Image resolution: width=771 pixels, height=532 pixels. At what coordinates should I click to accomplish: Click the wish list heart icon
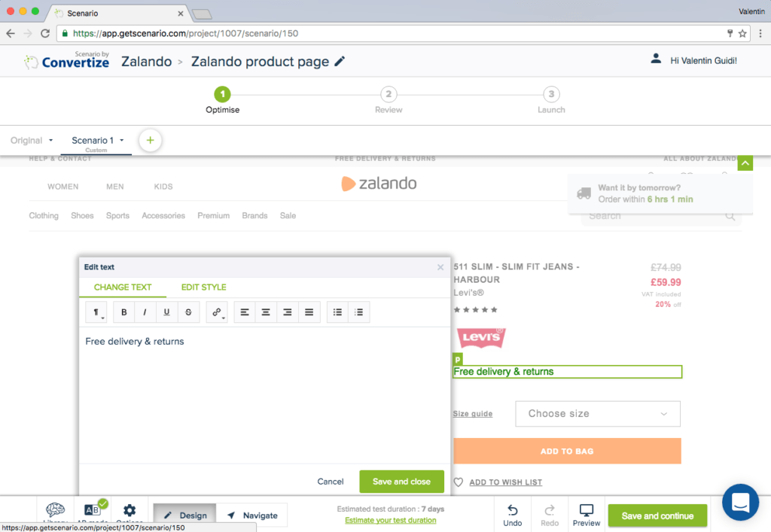tap(459, 482)
